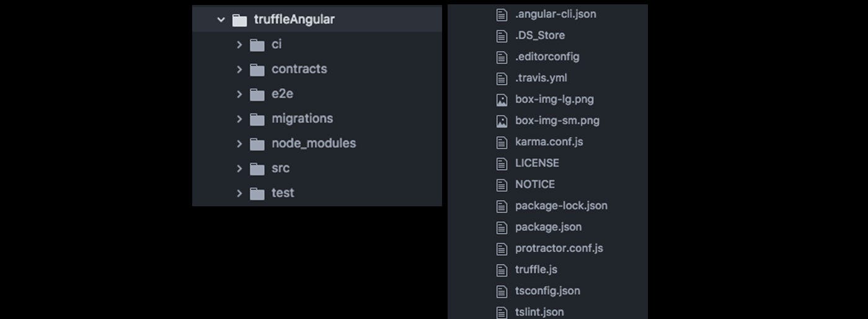Open the tsconfig.json file
Screen dimensions: 868x319
547,291
